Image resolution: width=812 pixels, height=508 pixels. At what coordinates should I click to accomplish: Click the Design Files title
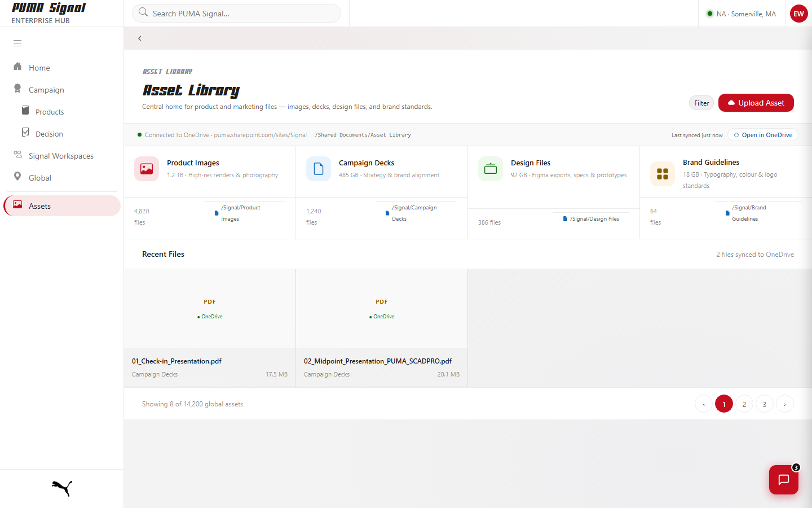tap(531, 163)
